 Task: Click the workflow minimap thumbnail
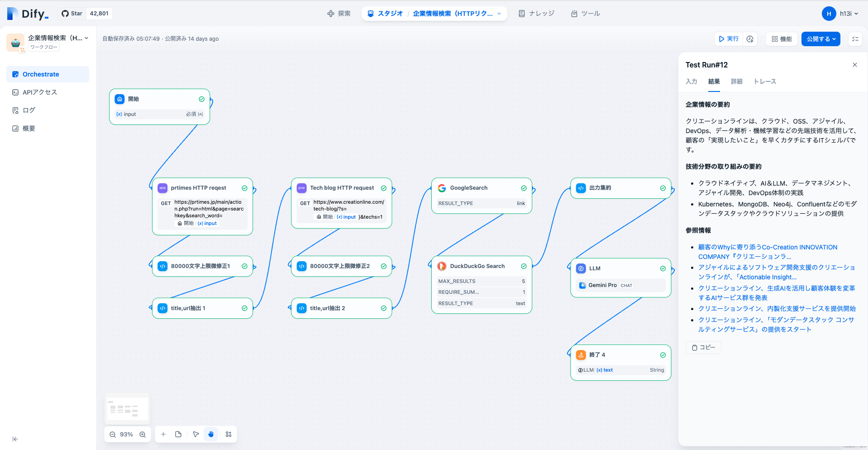pyautogui.click(x=128, y=409)
